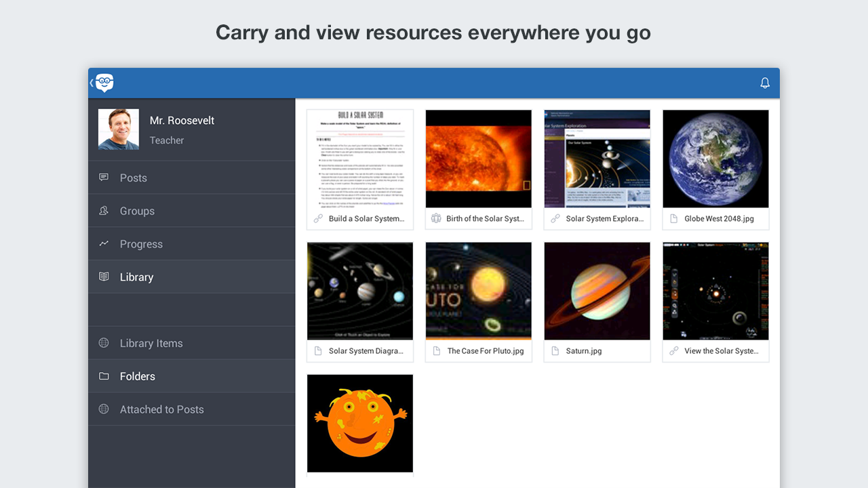Click the Edmodo owl logo in the header
This screenshot has height=488, width=868.
(105, 83)
